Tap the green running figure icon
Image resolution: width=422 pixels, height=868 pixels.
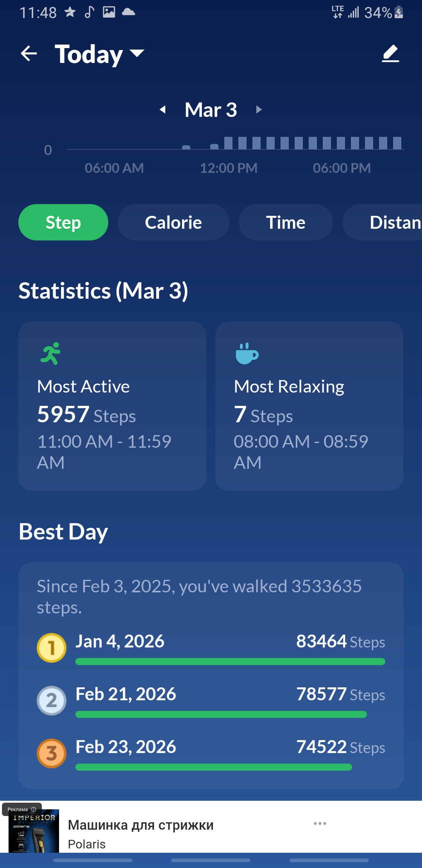click(51, 353)
